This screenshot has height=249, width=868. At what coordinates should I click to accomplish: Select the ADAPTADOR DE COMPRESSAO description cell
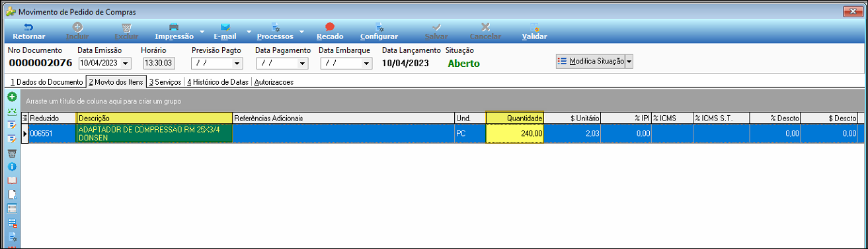tap(154, 133)
